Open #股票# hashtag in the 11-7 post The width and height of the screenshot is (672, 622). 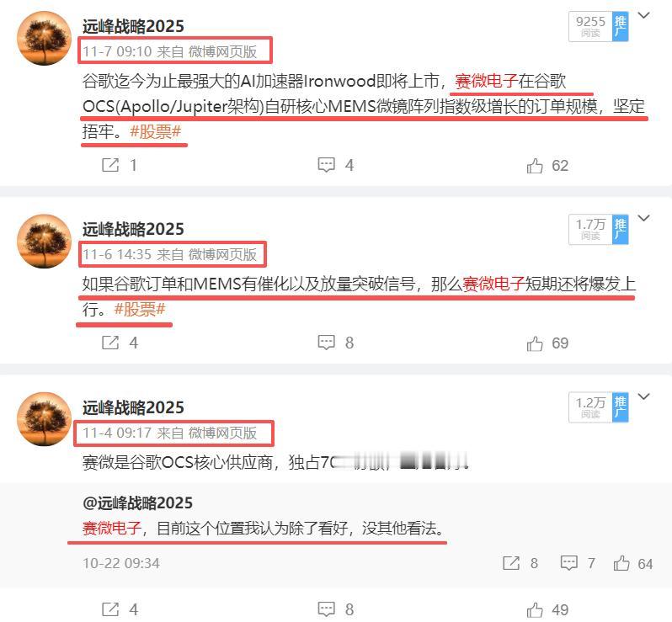coord(156,131)
